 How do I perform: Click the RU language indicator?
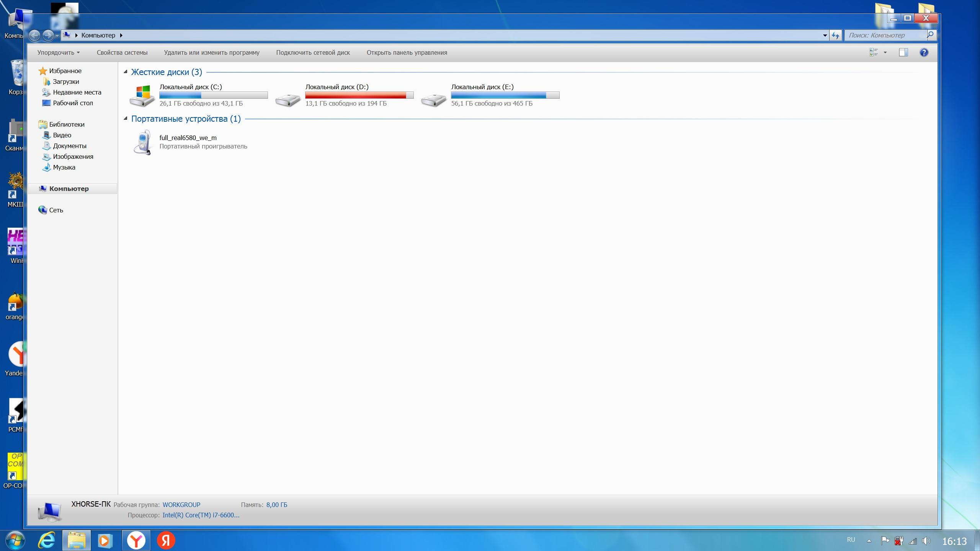click(x=851, y=540)
